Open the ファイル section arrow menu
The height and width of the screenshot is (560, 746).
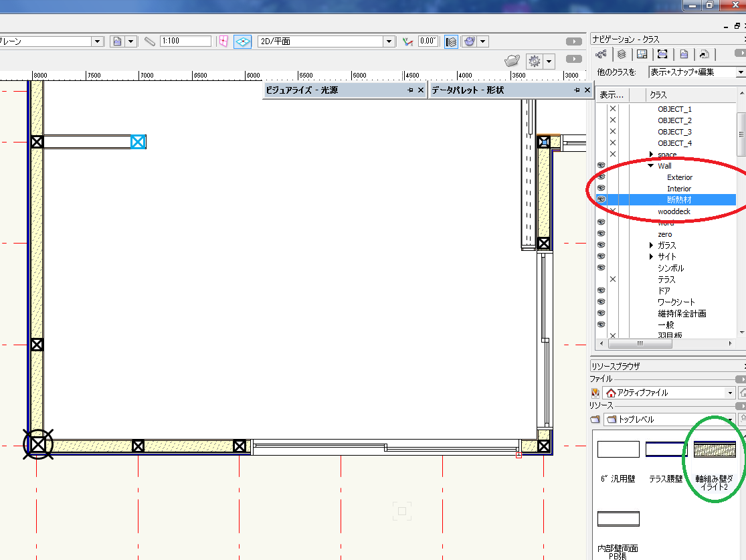[740, 379]
